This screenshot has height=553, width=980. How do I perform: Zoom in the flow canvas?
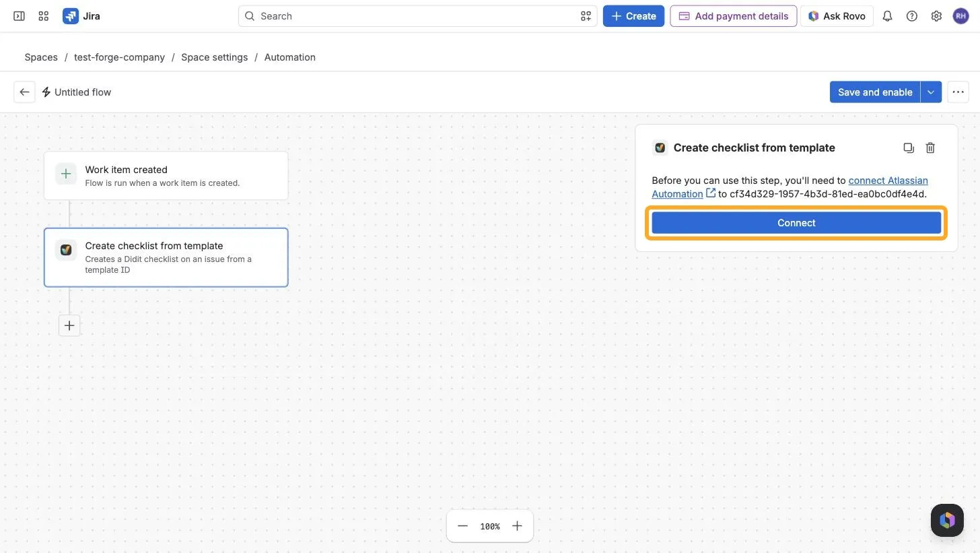coord(517,526)
